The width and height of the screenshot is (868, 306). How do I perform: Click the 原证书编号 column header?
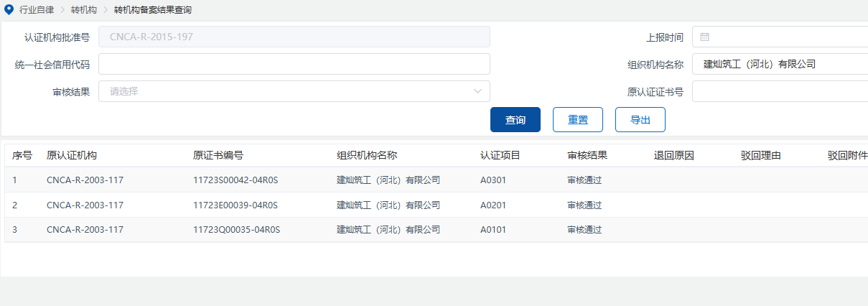tap(218, 155)
